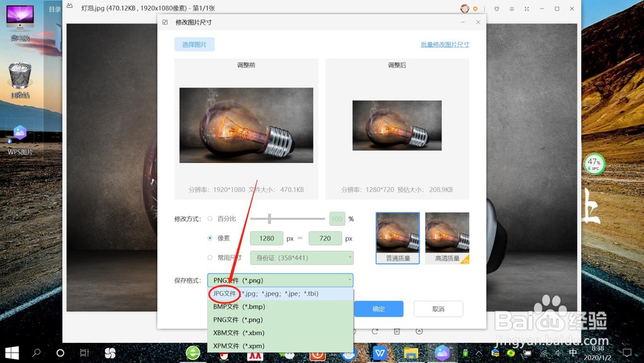The height and width of the screenshot is (363, 644).
Task: Open the blue WPS Office taskbar icon
Action: click(x=380, y=353)
